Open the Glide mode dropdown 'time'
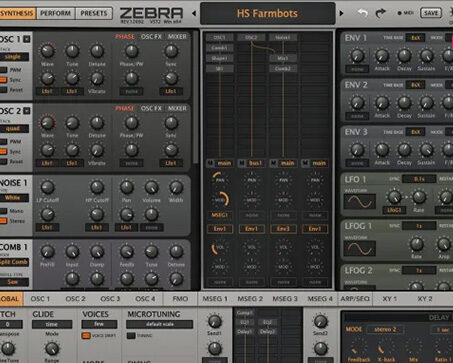The width and height of the screenshot is (453, 363). (52, 324)
